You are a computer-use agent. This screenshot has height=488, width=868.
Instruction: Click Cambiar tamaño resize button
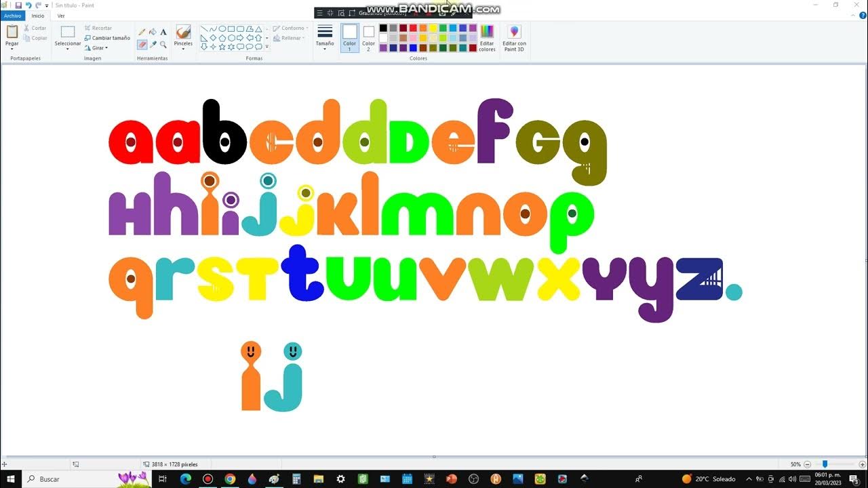[107, 38]
